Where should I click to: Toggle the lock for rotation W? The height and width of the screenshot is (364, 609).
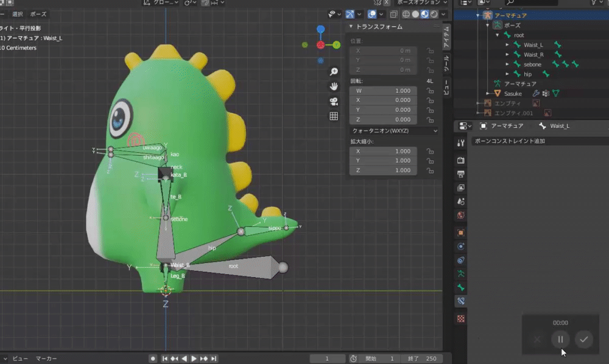[x=430, y=91]
